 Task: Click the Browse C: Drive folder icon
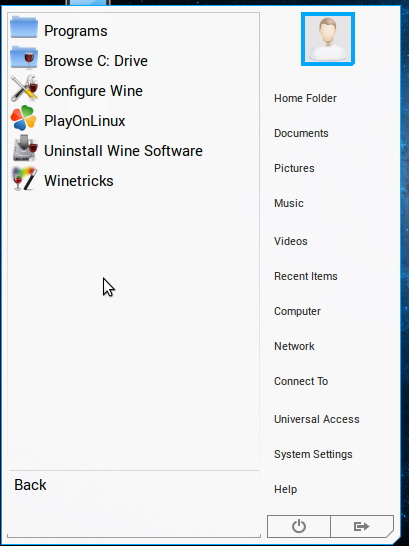(24, 57)
